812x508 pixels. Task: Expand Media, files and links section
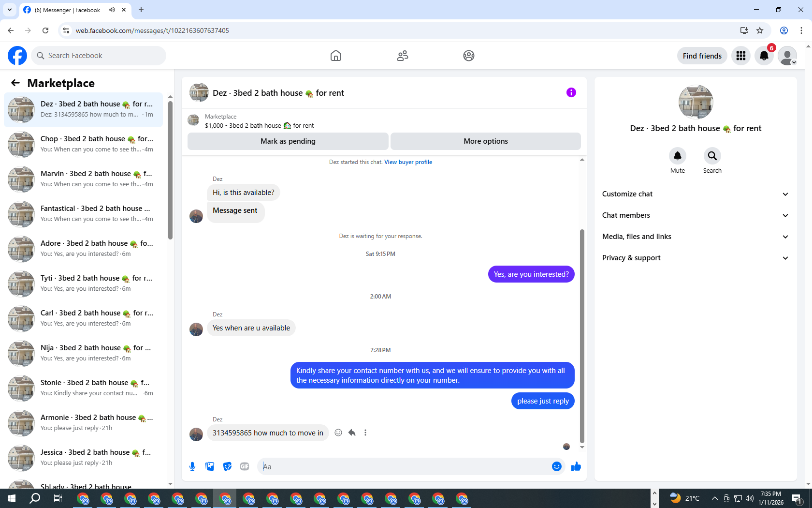click(x=696, y=237)
